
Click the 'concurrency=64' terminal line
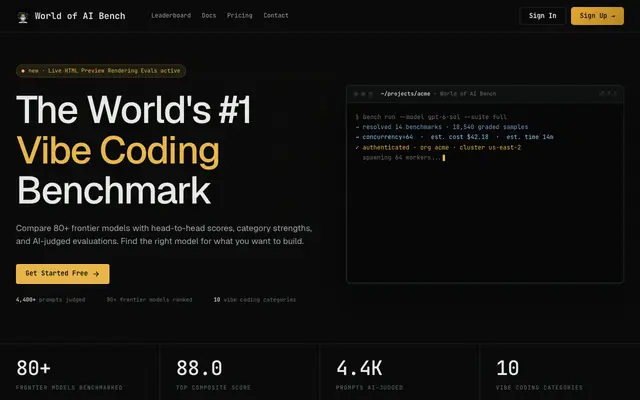454,137
